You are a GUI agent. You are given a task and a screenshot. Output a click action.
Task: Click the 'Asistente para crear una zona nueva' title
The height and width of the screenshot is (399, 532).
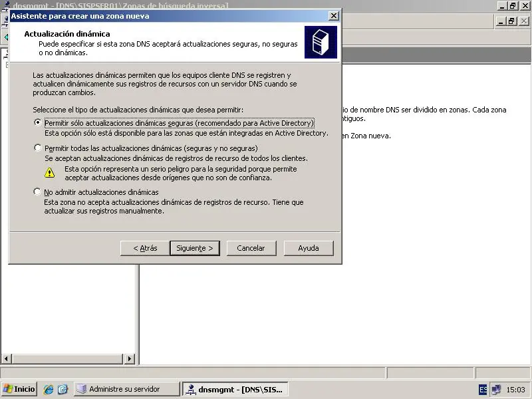click(x=80, y=16)
